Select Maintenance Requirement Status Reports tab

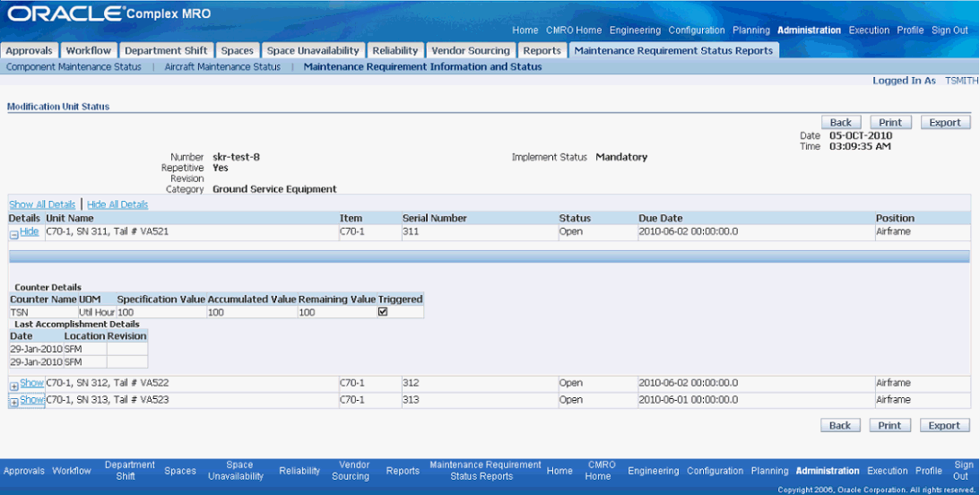pyautogui.click(x=673, y=50)
